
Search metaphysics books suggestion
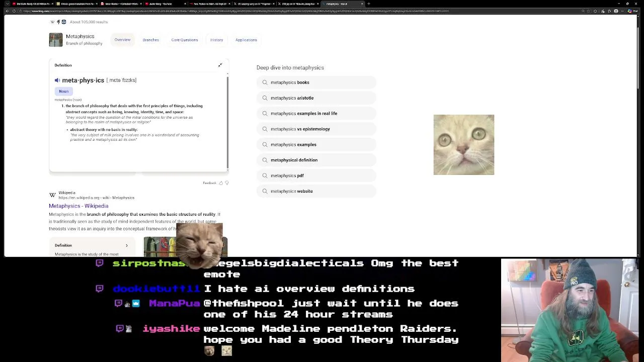click(x=316, y=82)
